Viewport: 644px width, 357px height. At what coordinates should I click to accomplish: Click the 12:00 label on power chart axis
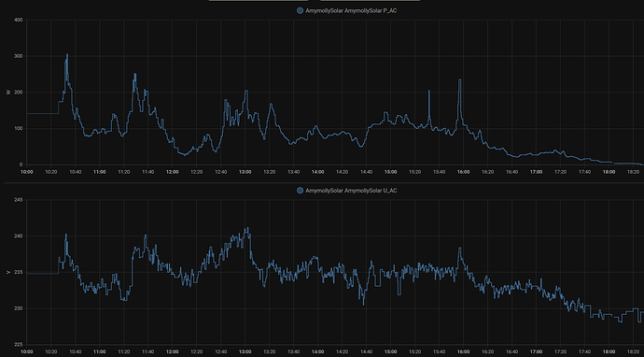pos(172,172)
